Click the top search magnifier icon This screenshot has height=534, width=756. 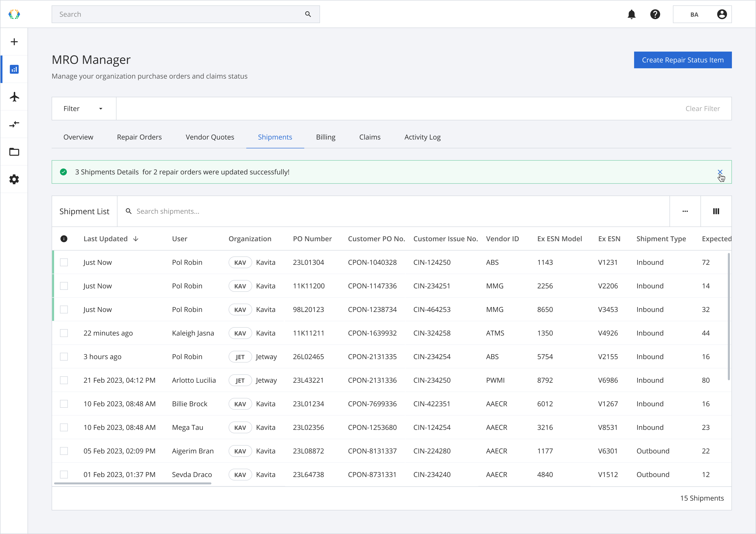click(x=308, y=14)
